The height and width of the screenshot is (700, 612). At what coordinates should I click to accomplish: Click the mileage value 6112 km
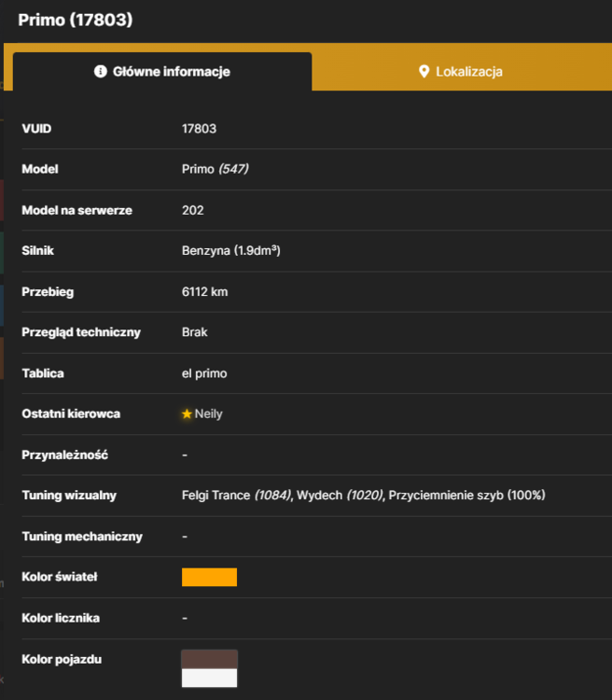pyautogui.click(x=205, y=292)
